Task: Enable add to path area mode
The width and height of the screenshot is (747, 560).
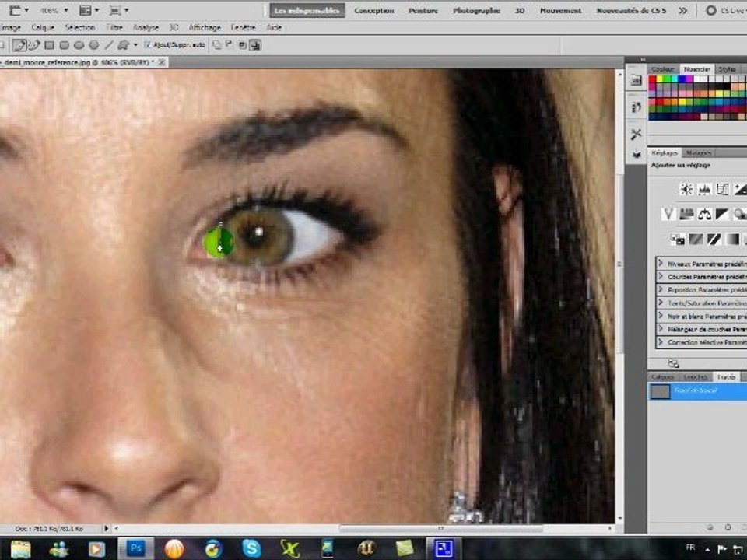Action: point(217,45)
